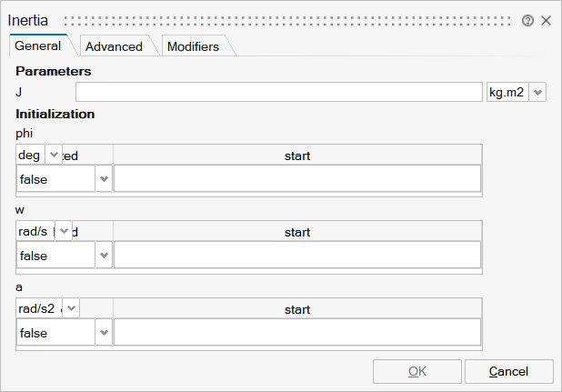Click the w start value field
The height and width of the screenshot is (392, 562).
coord(296,256)
